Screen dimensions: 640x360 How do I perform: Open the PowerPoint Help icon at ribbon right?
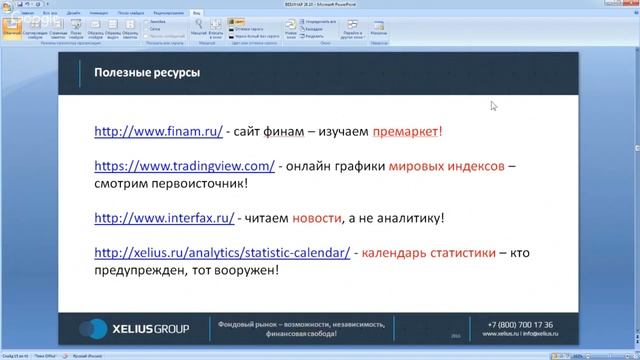click(636, 13)
